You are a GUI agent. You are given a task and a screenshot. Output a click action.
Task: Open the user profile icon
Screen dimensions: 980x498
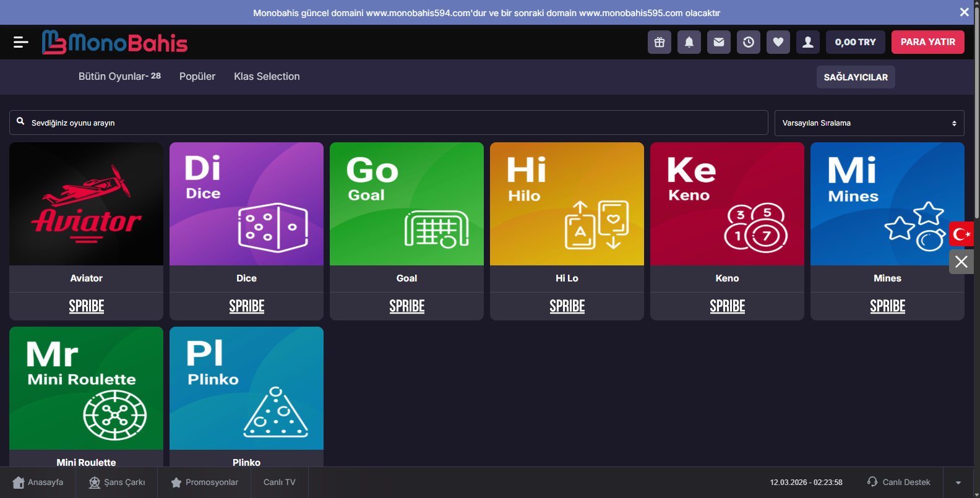tap(808, 42)
